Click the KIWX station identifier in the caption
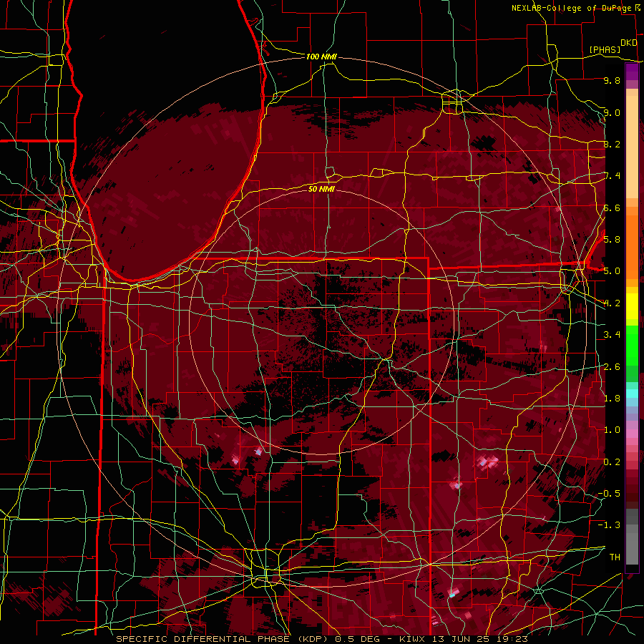 pos(413,639)
